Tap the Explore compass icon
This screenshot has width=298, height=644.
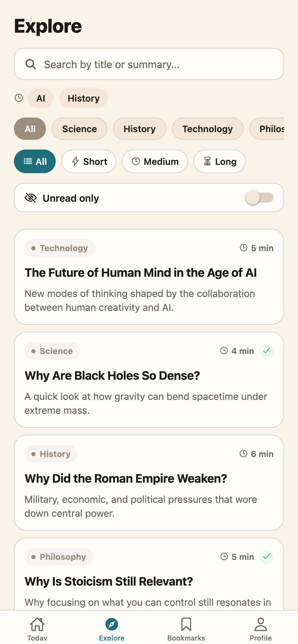(112, 624)
